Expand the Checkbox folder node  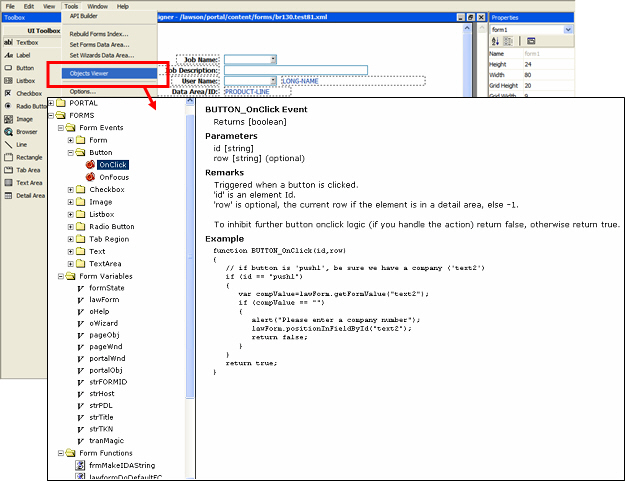coord(71,190)
